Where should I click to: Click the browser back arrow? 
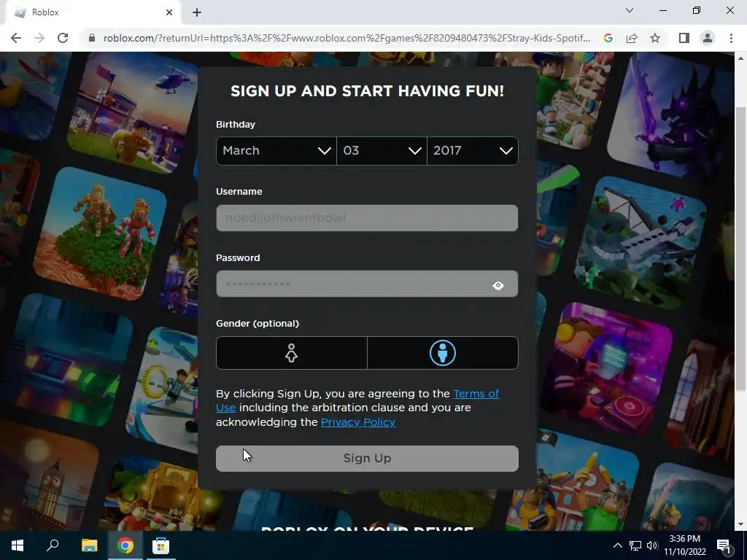[16, 38]
